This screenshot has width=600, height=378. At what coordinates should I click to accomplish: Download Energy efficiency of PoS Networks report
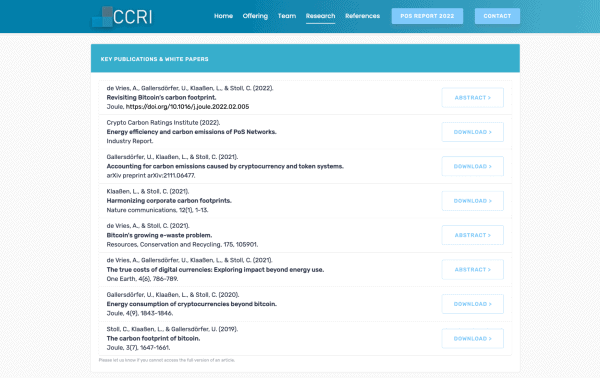point(473,132)
